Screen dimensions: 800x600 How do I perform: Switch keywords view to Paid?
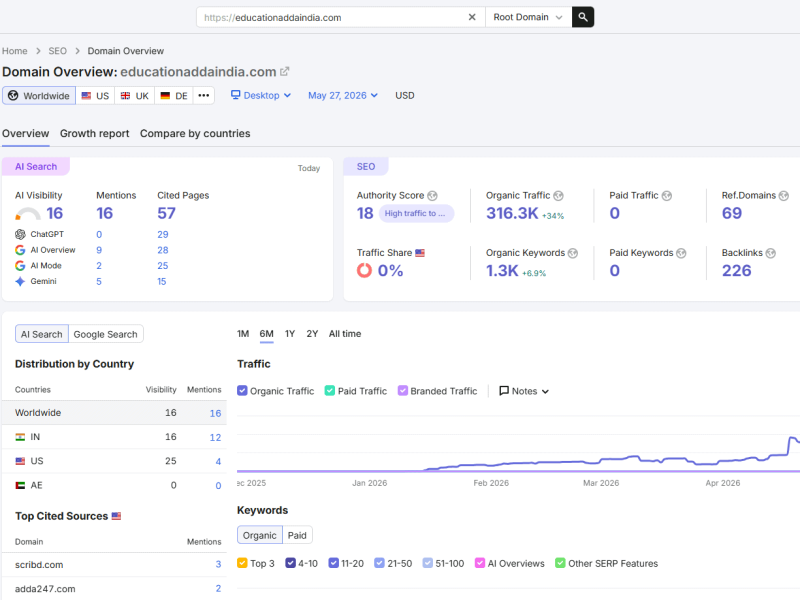pyautogui.click(x=297, y=535)
